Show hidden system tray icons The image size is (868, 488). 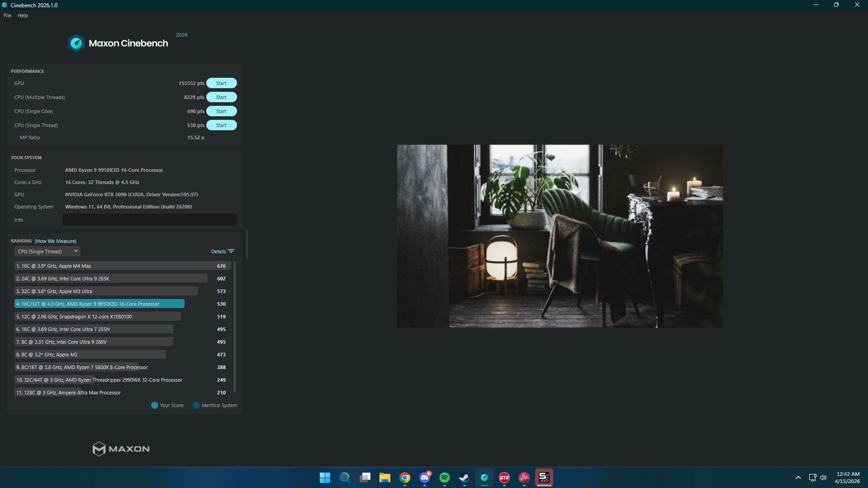click(x=798, y=478)
